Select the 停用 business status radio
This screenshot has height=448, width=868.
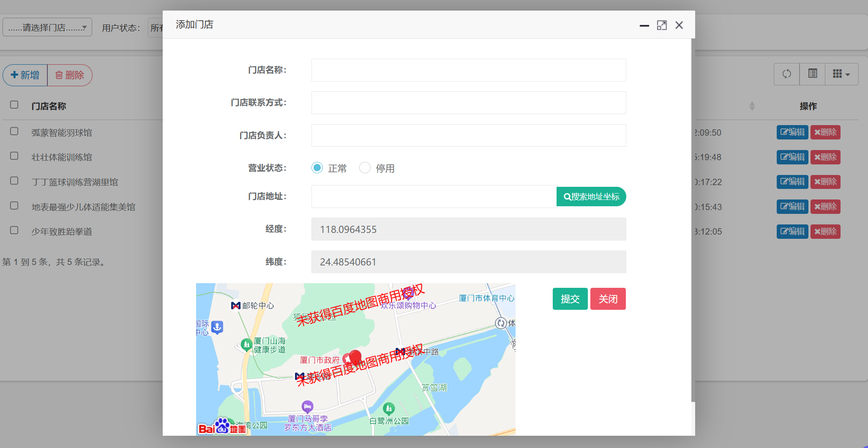[365, 168]
